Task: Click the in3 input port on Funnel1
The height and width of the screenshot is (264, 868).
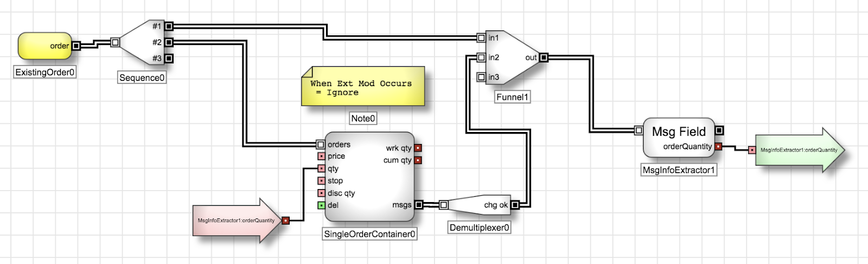Action: click(x=481, y=77)
